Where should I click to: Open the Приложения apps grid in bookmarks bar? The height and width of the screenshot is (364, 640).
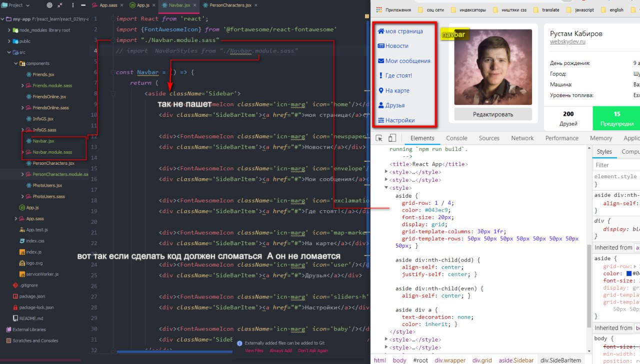(x=393, y=9)
